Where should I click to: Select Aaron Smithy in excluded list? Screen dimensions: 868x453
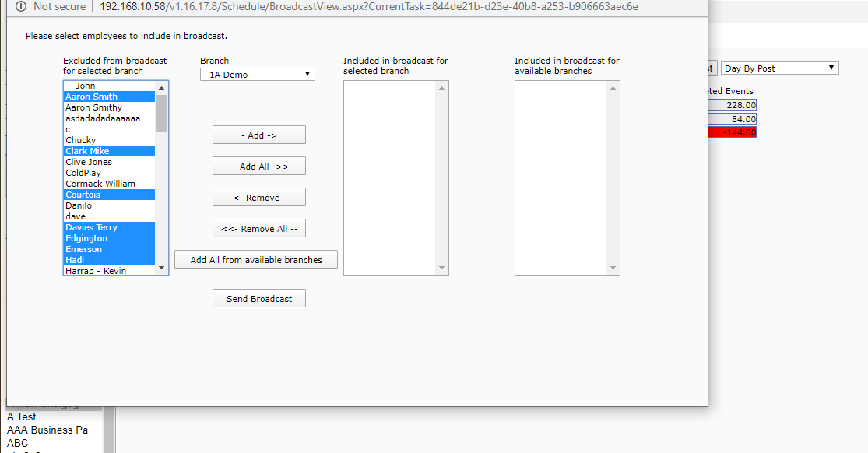click(x=93, y=107)
